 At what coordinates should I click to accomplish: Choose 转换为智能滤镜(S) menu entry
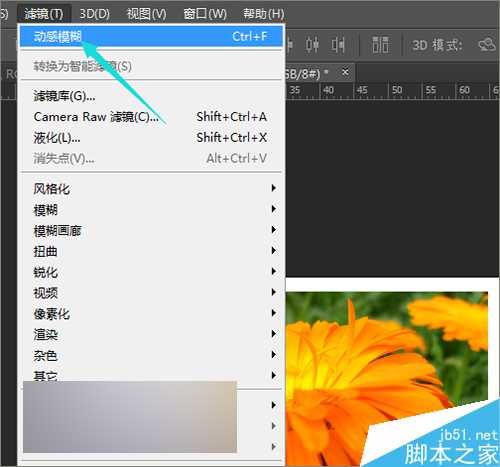pyautogui.click(x=151, y=66)
